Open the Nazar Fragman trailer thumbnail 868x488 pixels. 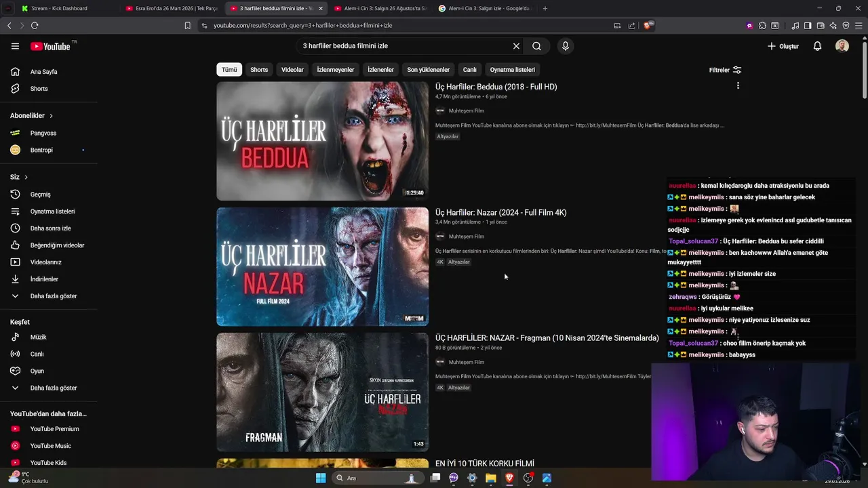coord(322,392)
